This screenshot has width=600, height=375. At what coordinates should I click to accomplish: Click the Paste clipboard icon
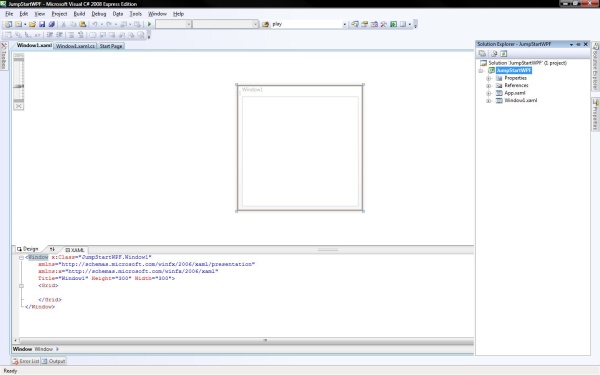click(x=82, y=24)
